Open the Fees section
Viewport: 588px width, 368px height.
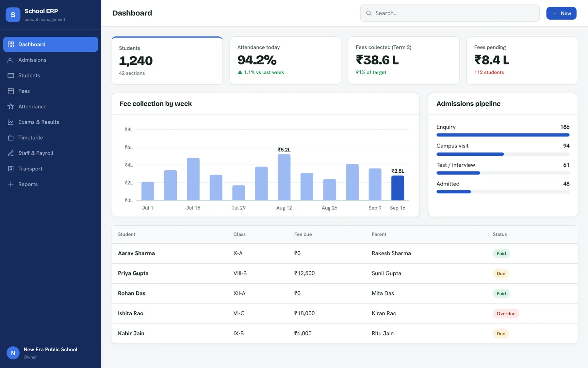[x=51, y=91]
